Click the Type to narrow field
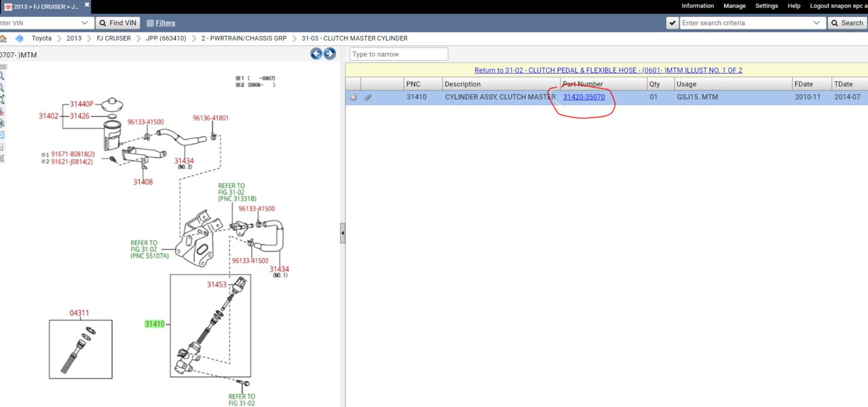 (x=399, y=54)
